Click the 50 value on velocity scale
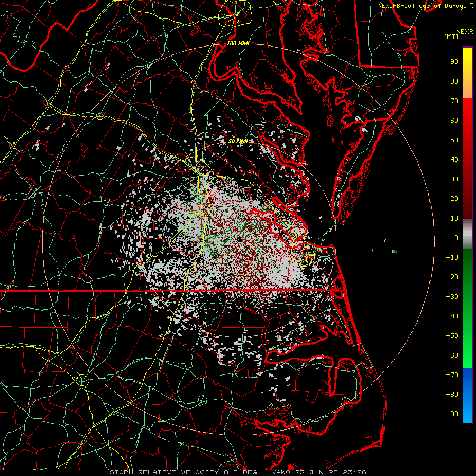 pos(454,140)
